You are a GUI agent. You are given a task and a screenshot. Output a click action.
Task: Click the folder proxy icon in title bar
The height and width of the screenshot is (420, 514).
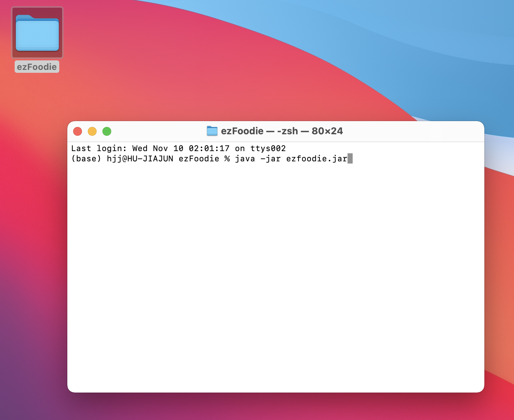point(212,131)
